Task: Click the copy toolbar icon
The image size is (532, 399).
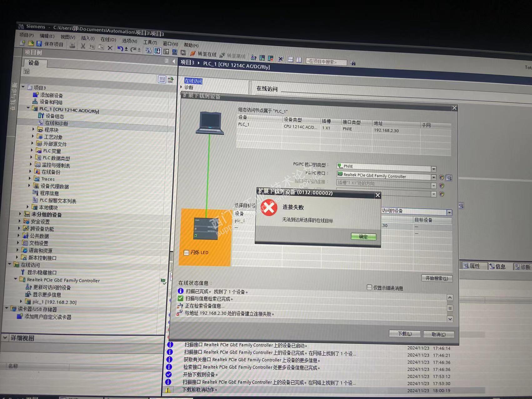Action: tap(92, 47)
